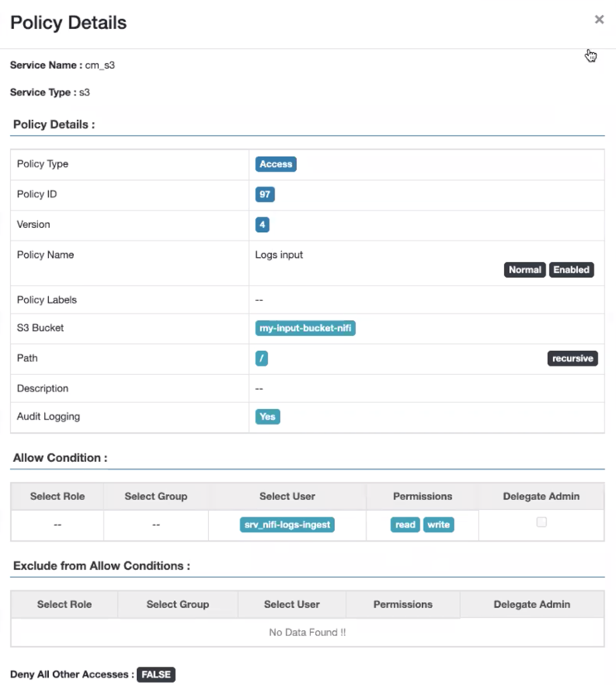This screenshot has width=616, height=685.
Task: Click the write permission tag
Action: (439, 525)
